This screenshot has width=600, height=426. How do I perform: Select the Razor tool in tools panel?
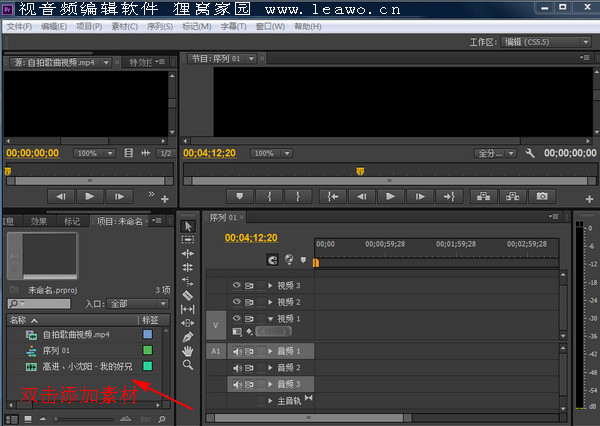click(x=188, y=295)
